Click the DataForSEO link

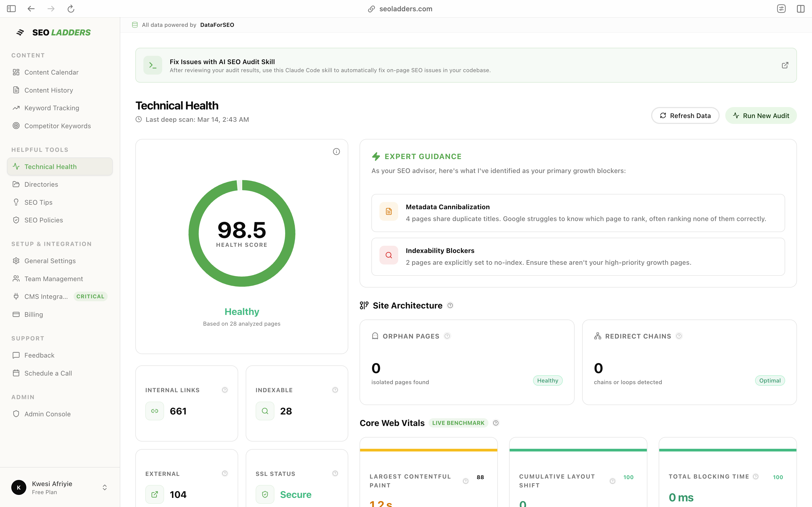click(x=217, y=25)
